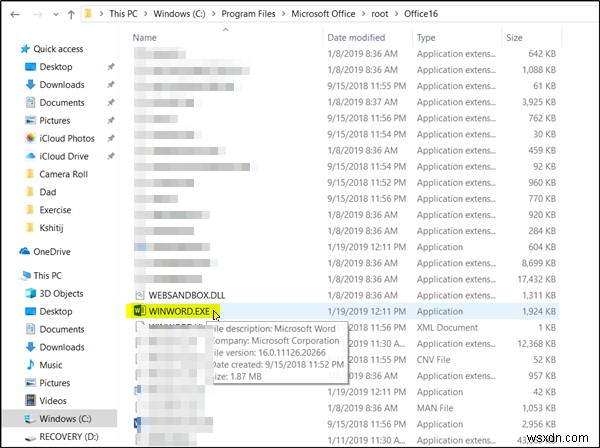The image size is (600, 448).
Task: Select the WINWORD.EXE Word icon
Action: (x=139, y=311)
